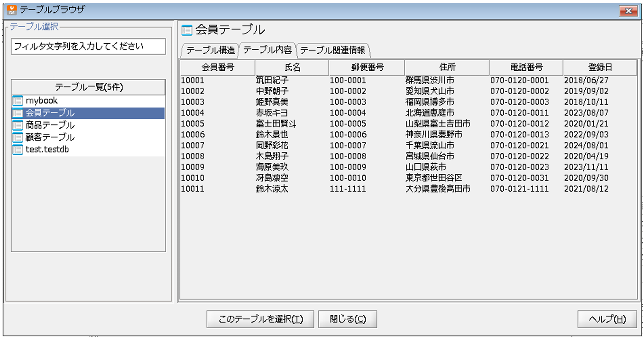The image size is (644, 339).
Task: Click the filter string input field
Action: 88,47
